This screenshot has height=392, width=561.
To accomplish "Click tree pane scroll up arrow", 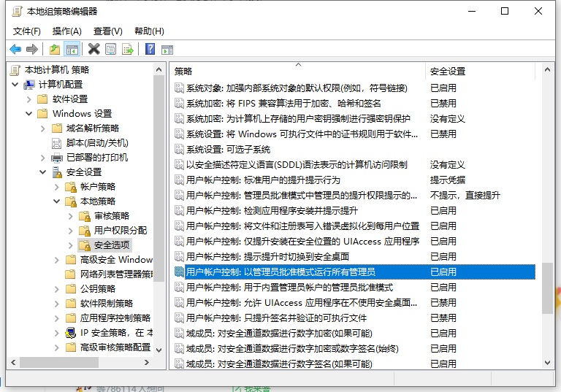I will coord(159,69).
